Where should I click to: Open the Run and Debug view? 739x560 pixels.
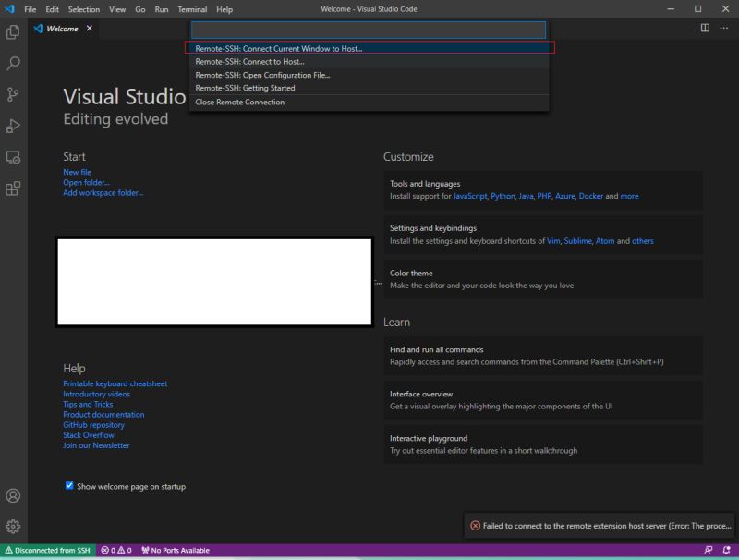coord(12,125)
